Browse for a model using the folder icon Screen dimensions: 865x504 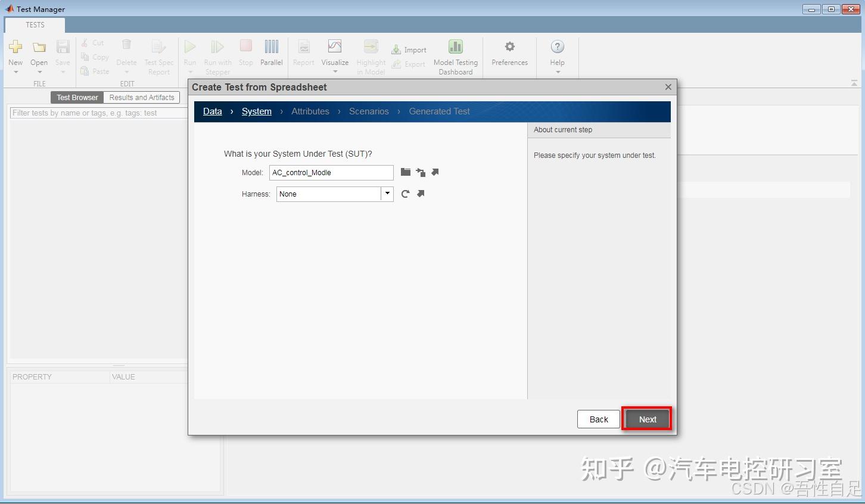[x=406, y=172]
